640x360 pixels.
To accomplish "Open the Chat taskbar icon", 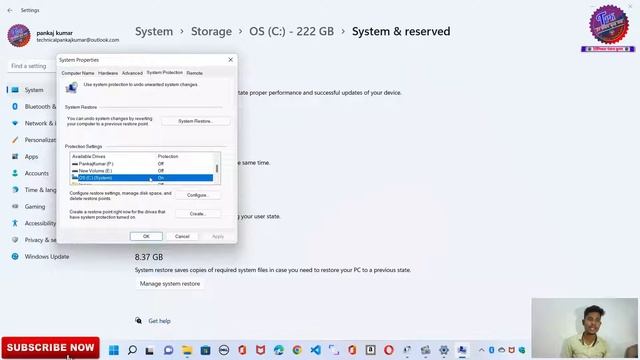I will point(168,350).
